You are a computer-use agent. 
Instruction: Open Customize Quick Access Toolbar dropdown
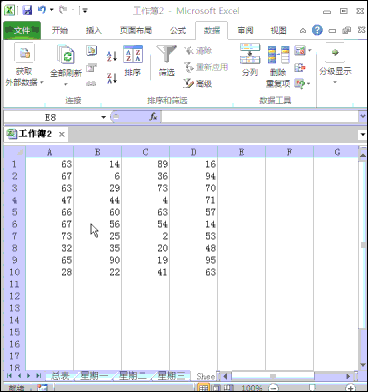pyautogui.click(x=85, y=11)
